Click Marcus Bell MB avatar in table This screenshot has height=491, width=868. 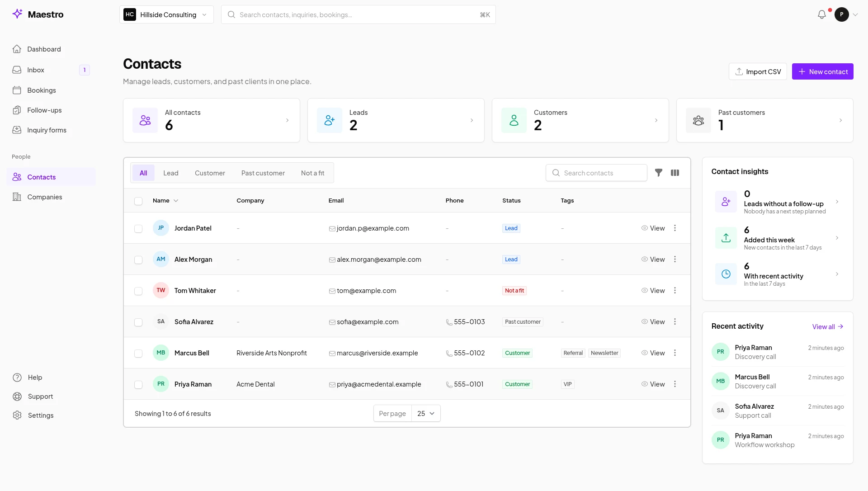(161, 353)
